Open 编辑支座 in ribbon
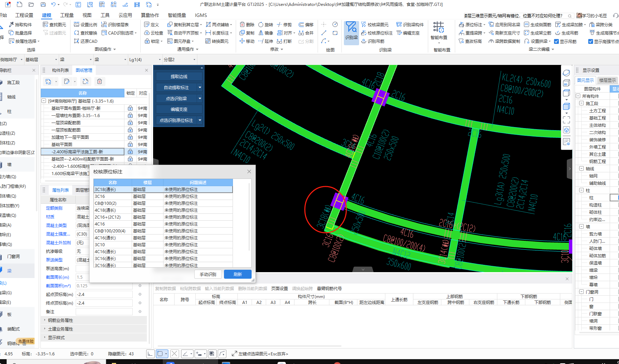Screen dimensions: 619x364 pos(408,33)
